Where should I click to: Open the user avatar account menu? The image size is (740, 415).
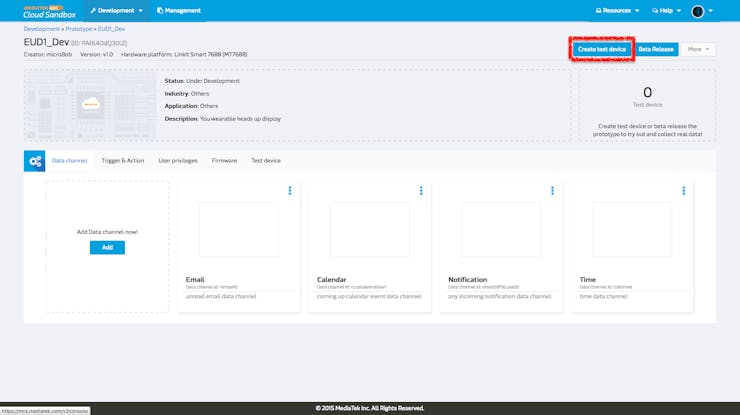pyautogui.click(x=702, y=11)
